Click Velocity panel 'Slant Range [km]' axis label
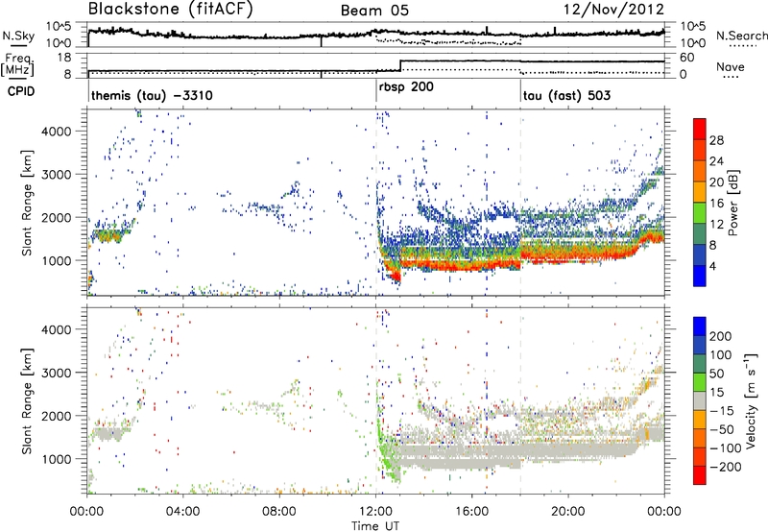Screen dimensions: 768x532 coord(27,400)
